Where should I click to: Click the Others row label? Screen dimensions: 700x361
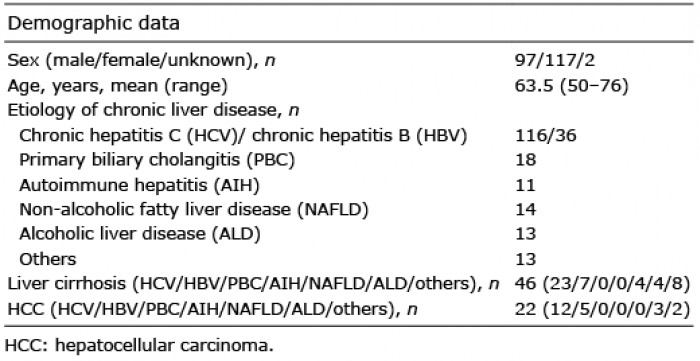tap(48, 259)
